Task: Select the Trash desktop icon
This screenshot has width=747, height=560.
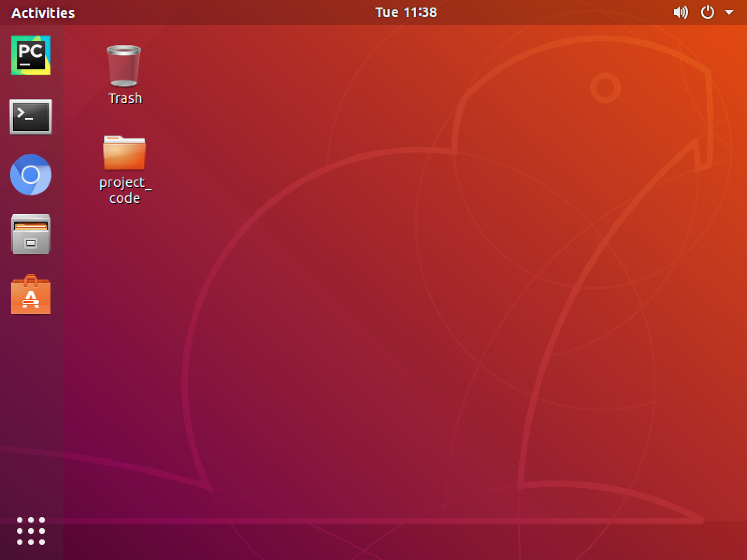Action: point(124,66)
